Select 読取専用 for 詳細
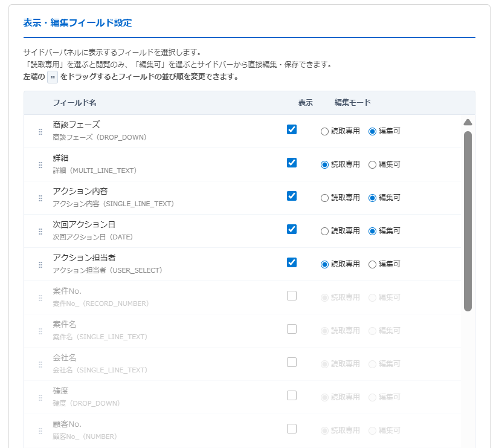The image size is (499, 448). pos(324,164)
